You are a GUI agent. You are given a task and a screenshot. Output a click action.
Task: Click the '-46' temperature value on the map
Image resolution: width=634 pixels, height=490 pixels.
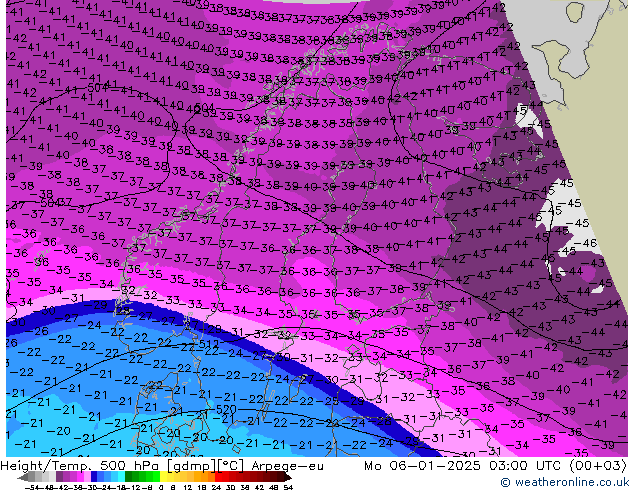pyautogui.click(x=585, y=243)
